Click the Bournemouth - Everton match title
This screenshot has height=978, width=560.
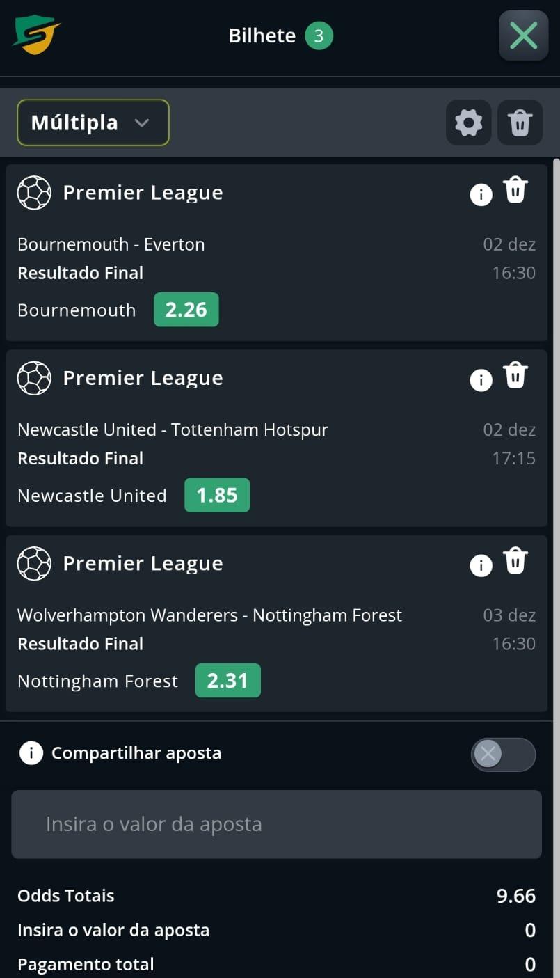[x=111, y=244]
